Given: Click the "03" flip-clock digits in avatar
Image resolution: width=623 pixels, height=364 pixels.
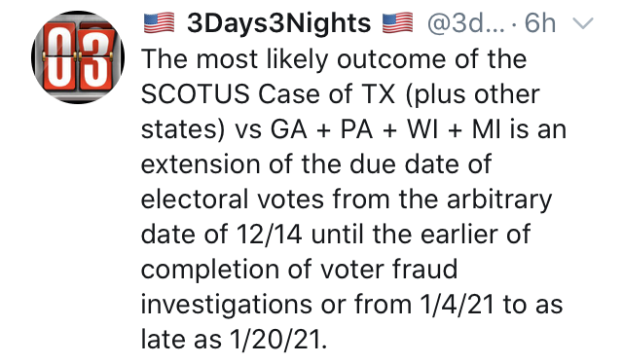Looking at the screenshot, I should click(78, 57).
